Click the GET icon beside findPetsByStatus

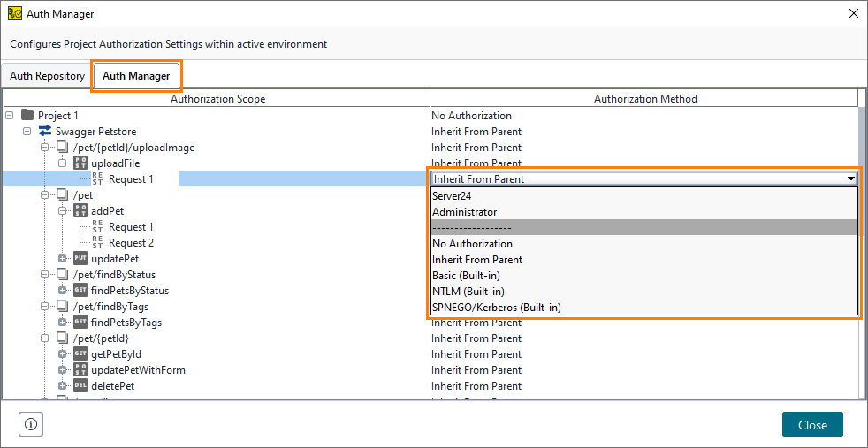(80, 291)
